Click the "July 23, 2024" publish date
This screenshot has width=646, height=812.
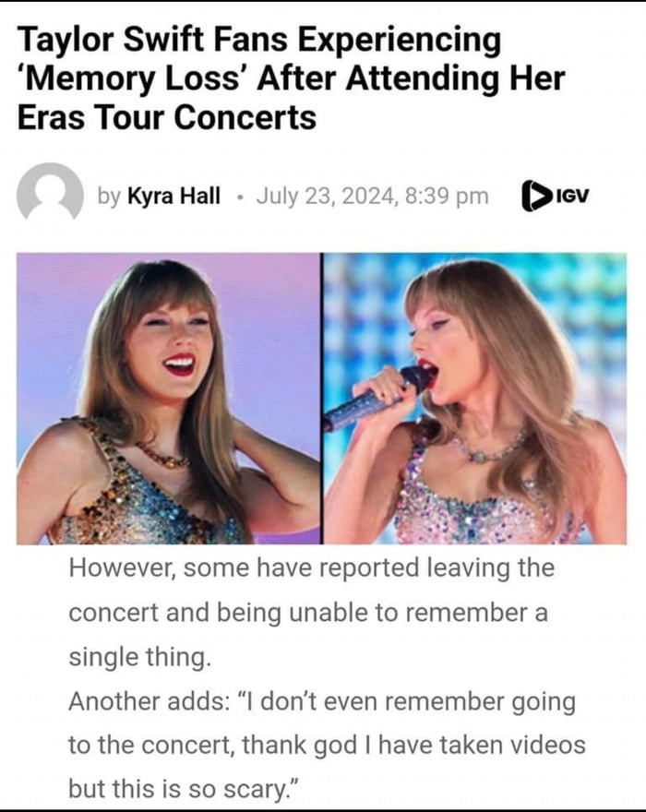click(x=326, y=197)
